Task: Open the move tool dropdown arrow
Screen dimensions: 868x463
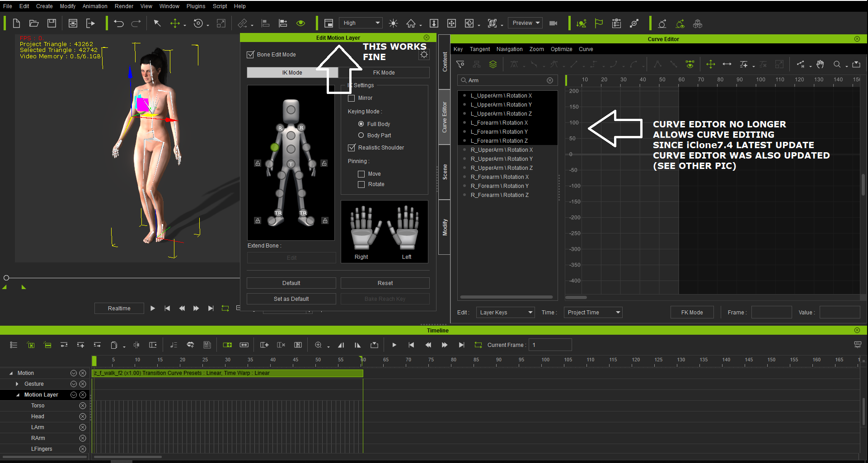Action: pos(185,25)
